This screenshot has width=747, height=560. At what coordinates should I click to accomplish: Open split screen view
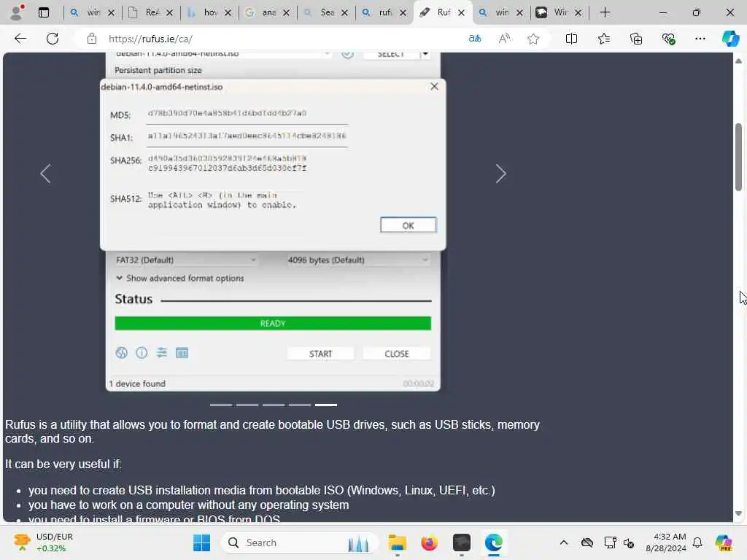tap(571, 39)
